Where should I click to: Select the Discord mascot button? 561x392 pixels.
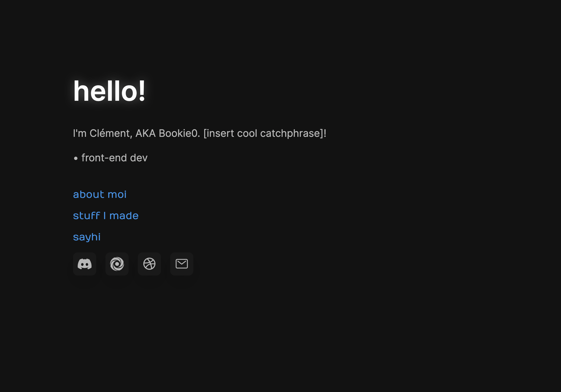[x=85, y=264]
